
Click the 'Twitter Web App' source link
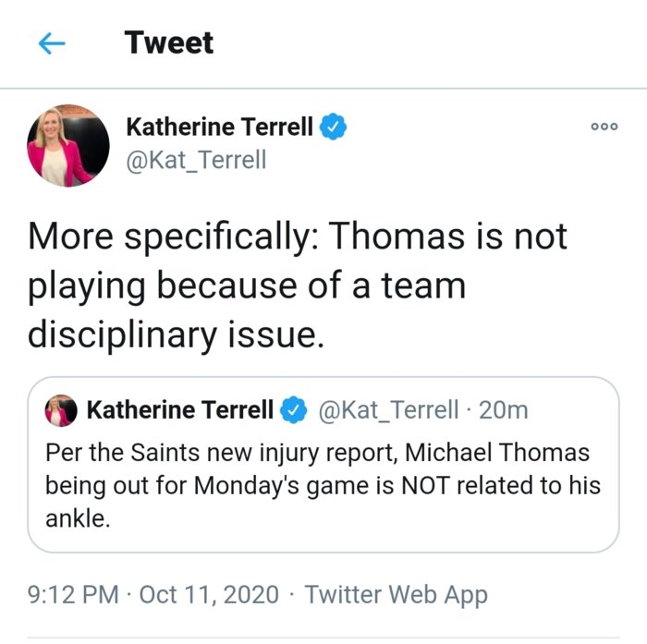(x=396, y=594)
